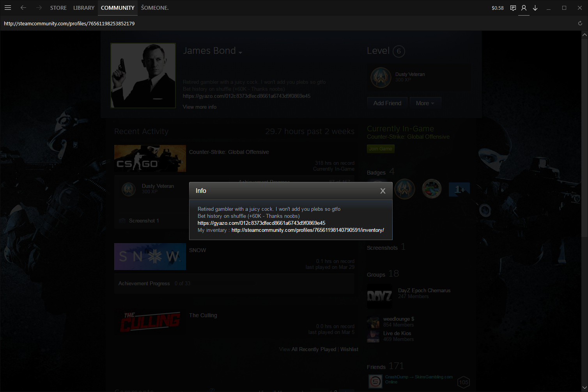Go back with the left arrow
Screen dimensions: 588x392
tap(23, 8)
